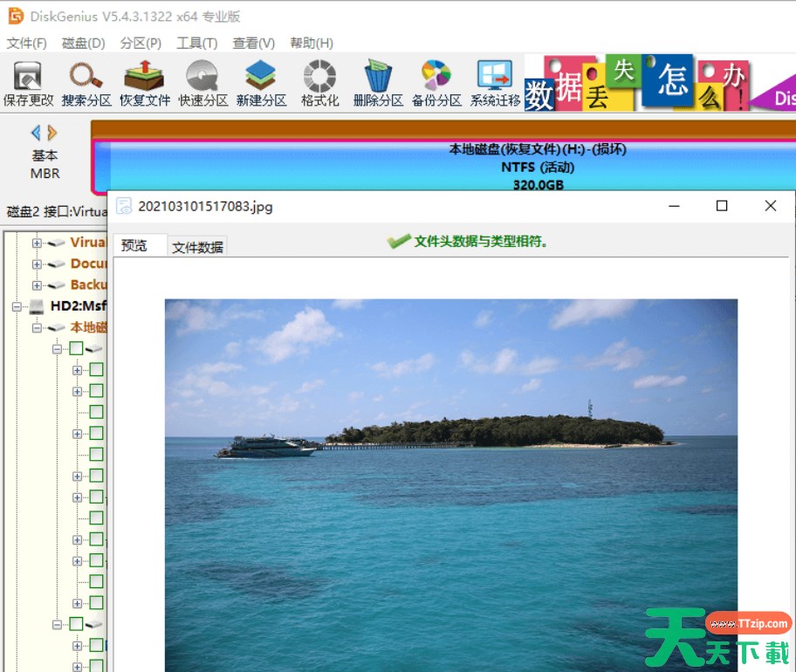Select the Backu tree item
The width and height of the screenshot is (796, 672).
coord(88,285)
